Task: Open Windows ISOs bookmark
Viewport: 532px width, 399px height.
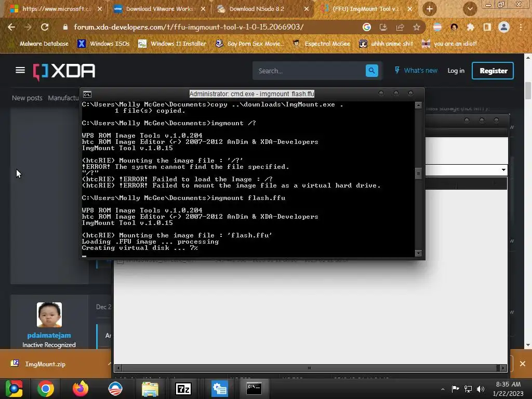Action: (104, 44)
